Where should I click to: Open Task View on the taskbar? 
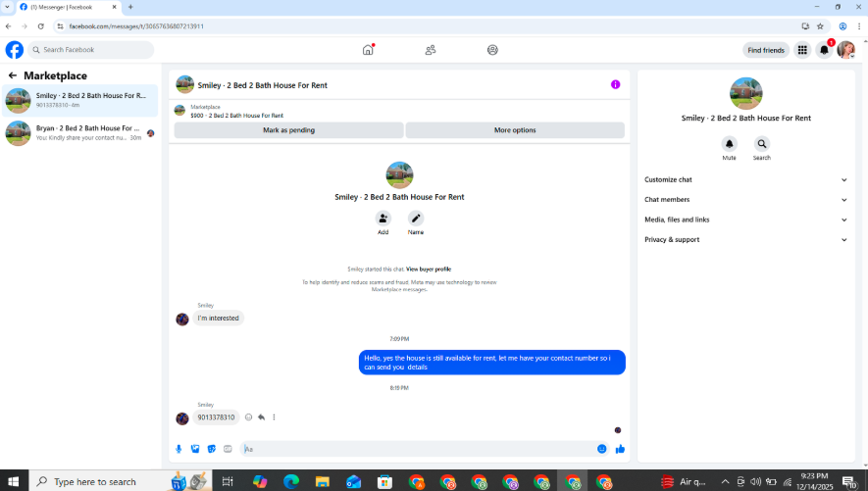[x=228, y=481]
